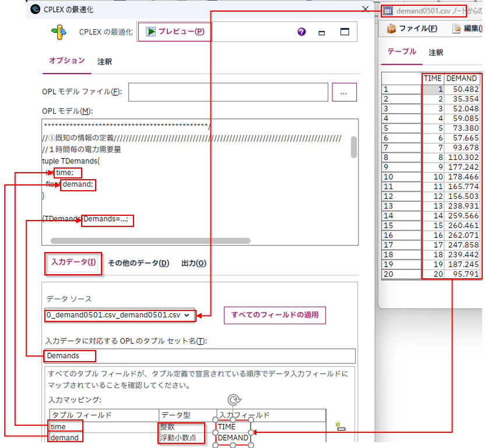Click the maximize dialog icon in toolbar

pos(345,32)
